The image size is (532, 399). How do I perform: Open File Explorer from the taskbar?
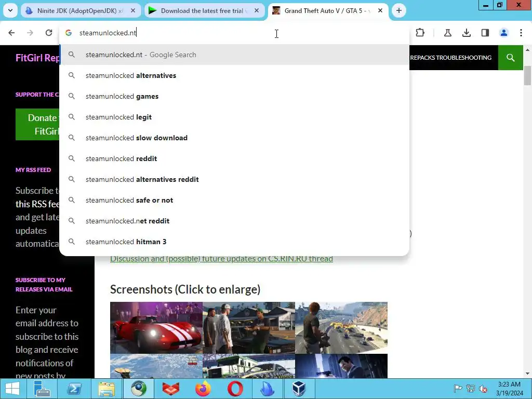tap(107, 389)
